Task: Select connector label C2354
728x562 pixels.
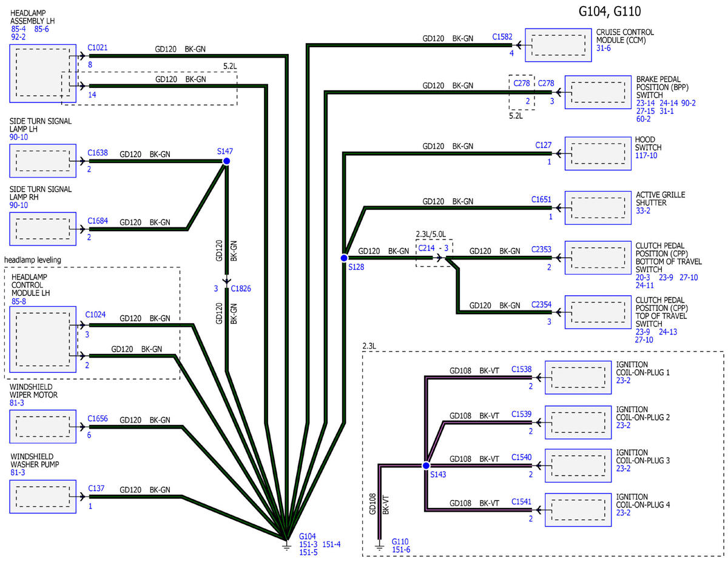Action: (542, 304)
